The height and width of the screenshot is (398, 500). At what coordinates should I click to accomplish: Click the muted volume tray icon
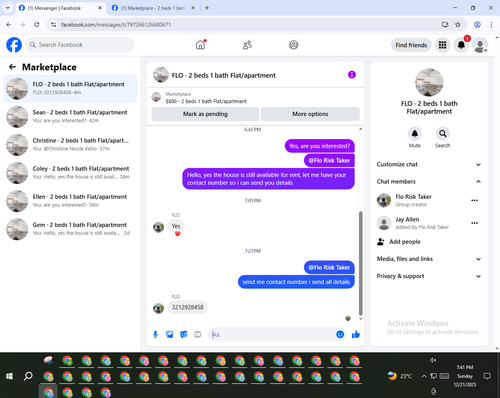click(x=433, y=360)
